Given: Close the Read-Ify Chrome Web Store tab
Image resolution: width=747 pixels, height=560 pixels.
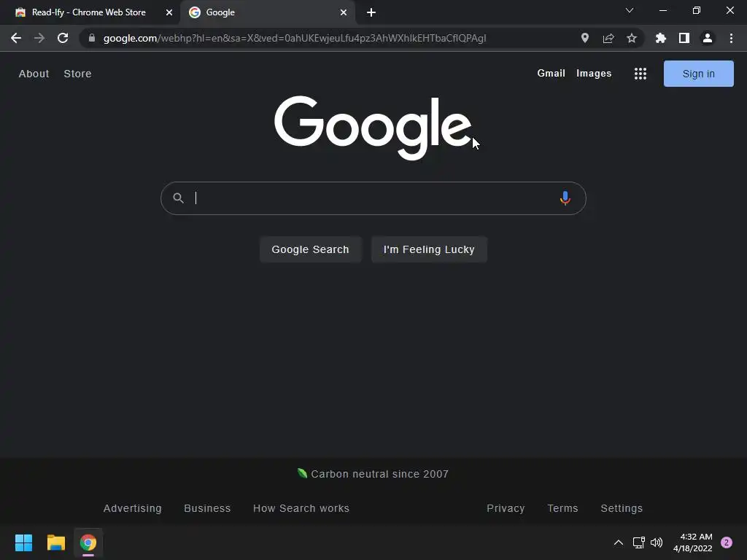Looking at the screenshot, I should click(169, 12).
